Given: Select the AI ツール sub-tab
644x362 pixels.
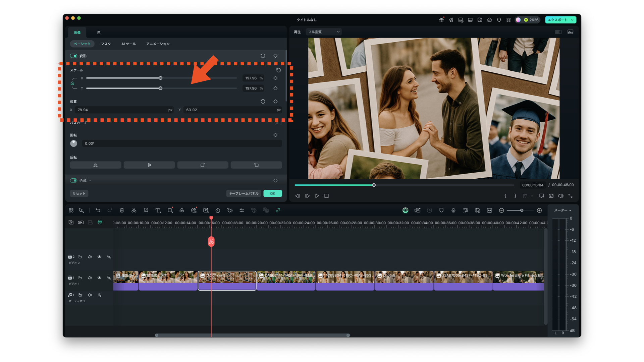Looking at the screenshot, I should click(128, 44).
